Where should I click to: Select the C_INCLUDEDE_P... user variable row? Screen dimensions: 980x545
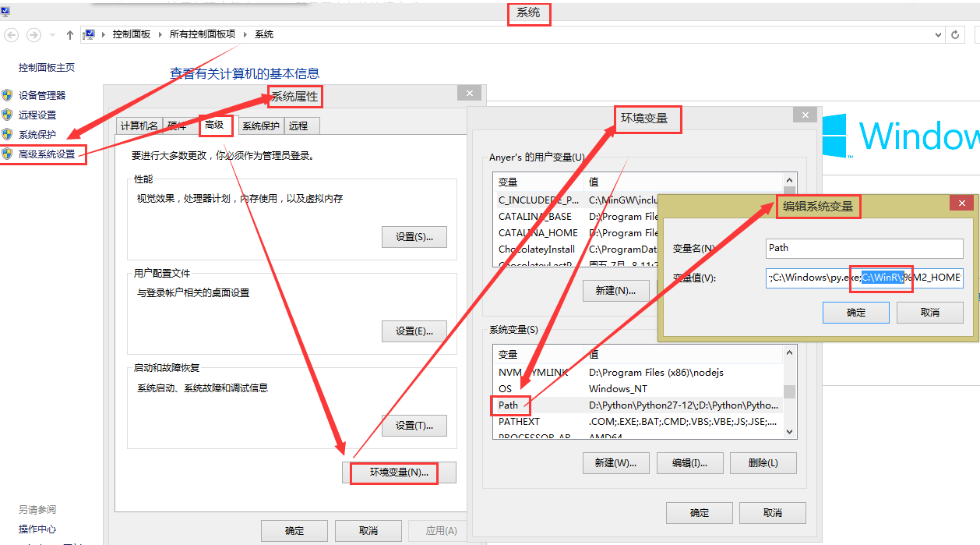(576, 200)
